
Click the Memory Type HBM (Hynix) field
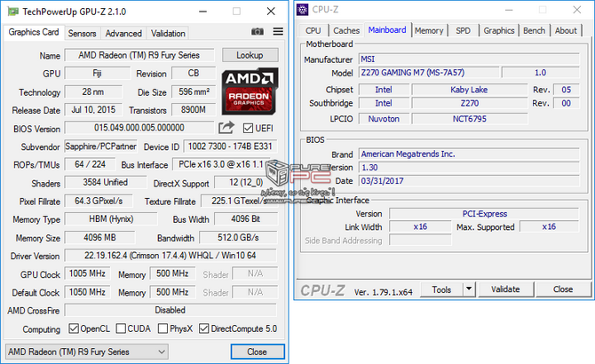click(111, 218)
